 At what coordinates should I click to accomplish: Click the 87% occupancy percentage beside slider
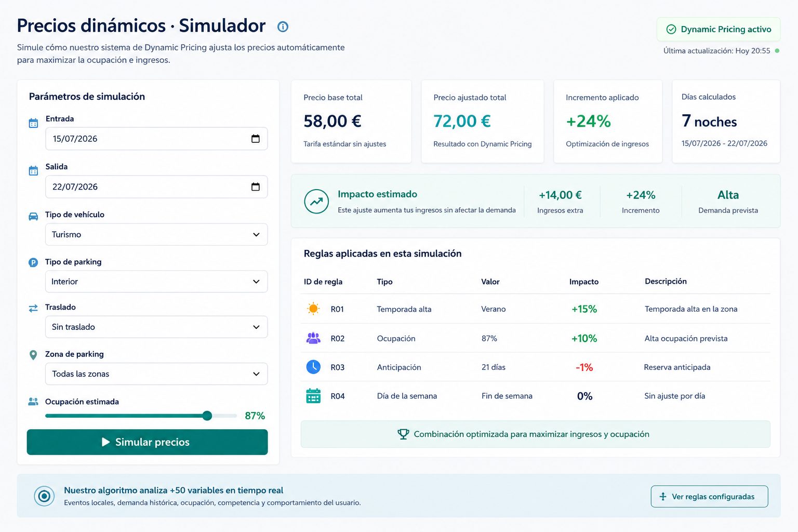pyautogui.click(x=255, y=416)
